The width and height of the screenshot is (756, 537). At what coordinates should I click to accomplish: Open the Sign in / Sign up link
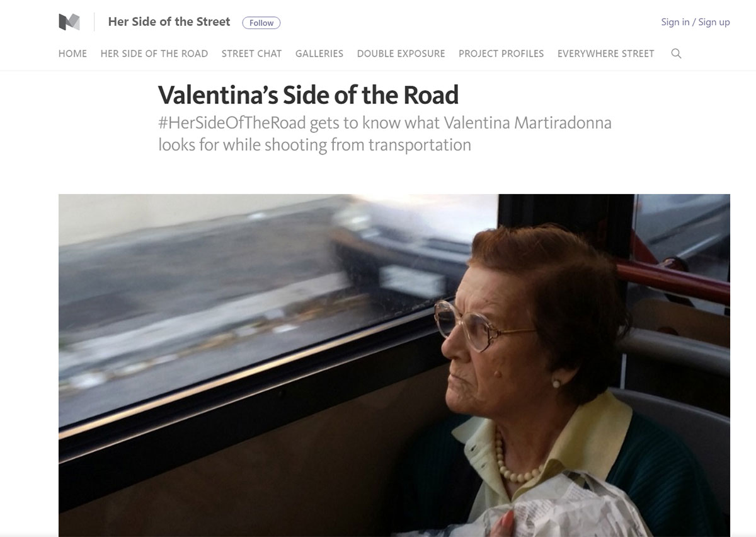pyautogui.click(x=695, y=22)
